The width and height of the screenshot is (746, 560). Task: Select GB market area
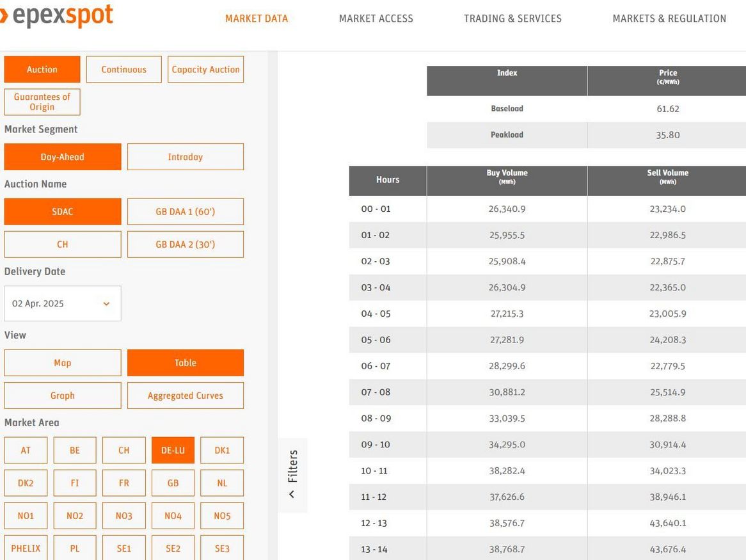(x=173, y=483)
